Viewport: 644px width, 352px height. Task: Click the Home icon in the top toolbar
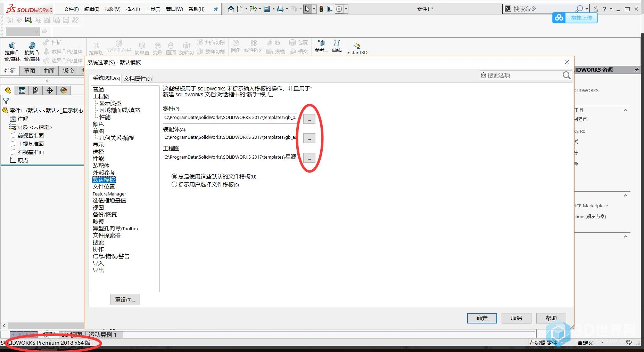click(x=231, y=9)
